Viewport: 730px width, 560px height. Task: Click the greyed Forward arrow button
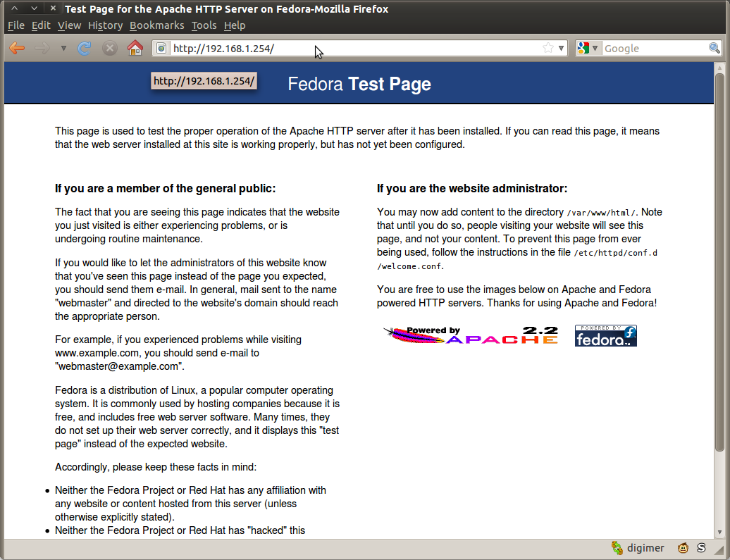pos(42,48)
